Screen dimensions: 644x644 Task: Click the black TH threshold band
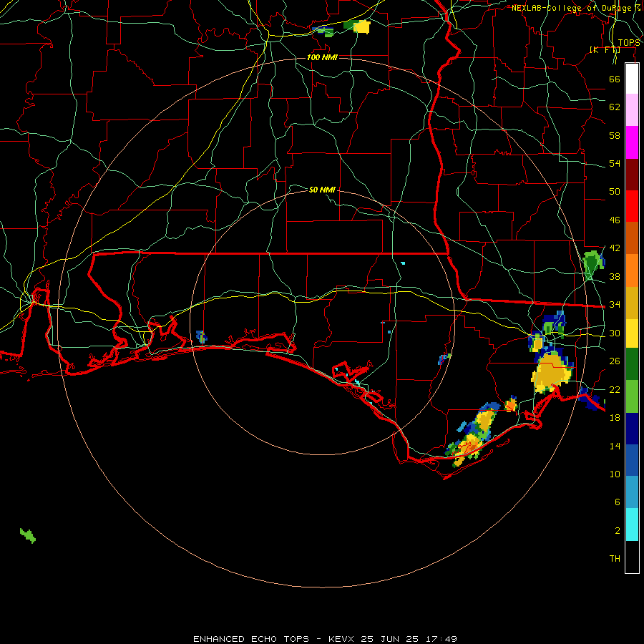632,557
